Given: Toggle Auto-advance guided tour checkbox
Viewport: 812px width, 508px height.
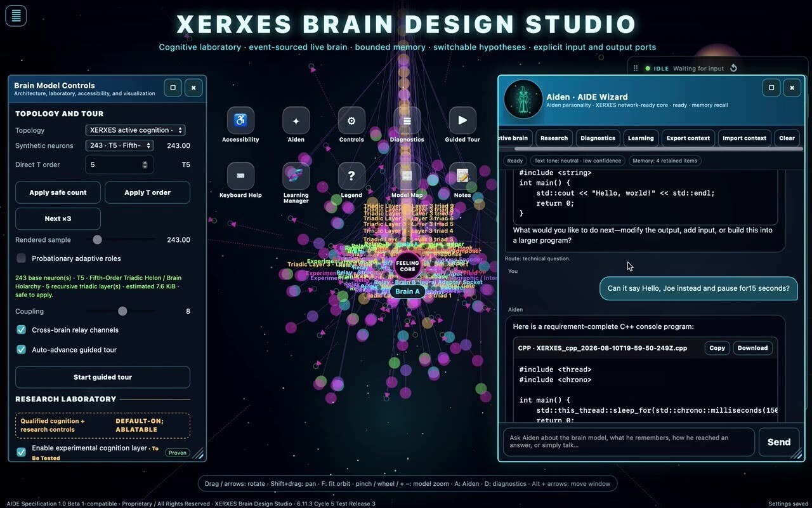Looking at the screenshot, I should coord(22,350).
